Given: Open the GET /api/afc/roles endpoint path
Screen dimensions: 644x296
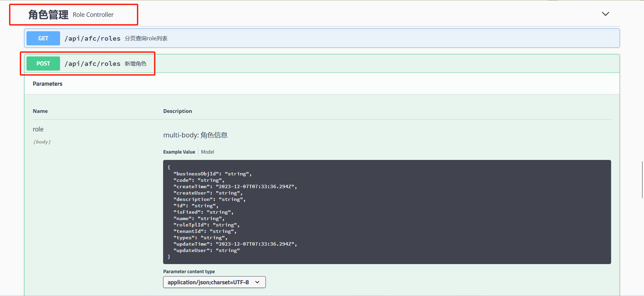Looking at the screenshot, I should click(92, 39).
